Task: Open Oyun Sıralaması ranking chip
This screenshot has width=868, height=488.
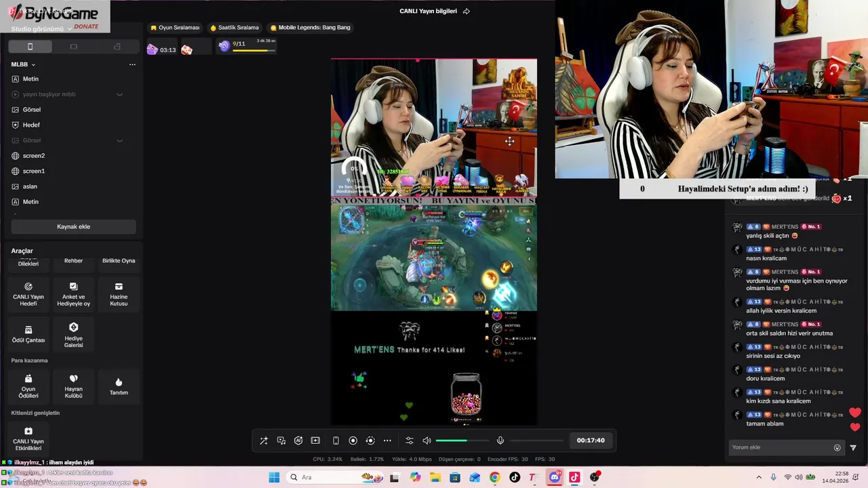Action: coord(176,28)
